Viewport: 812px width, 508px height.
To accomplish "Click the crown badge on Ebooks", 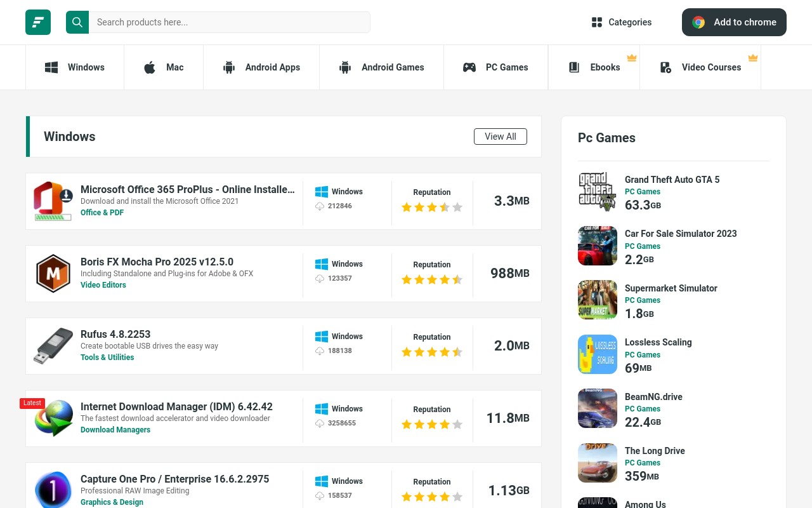I will tap(632, 58).
